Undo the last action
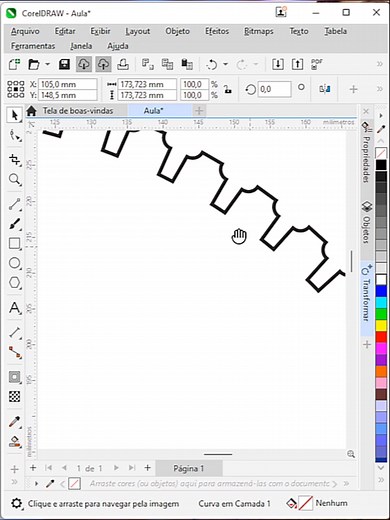Viewport: 390px width, 520px height. (212, 64)
